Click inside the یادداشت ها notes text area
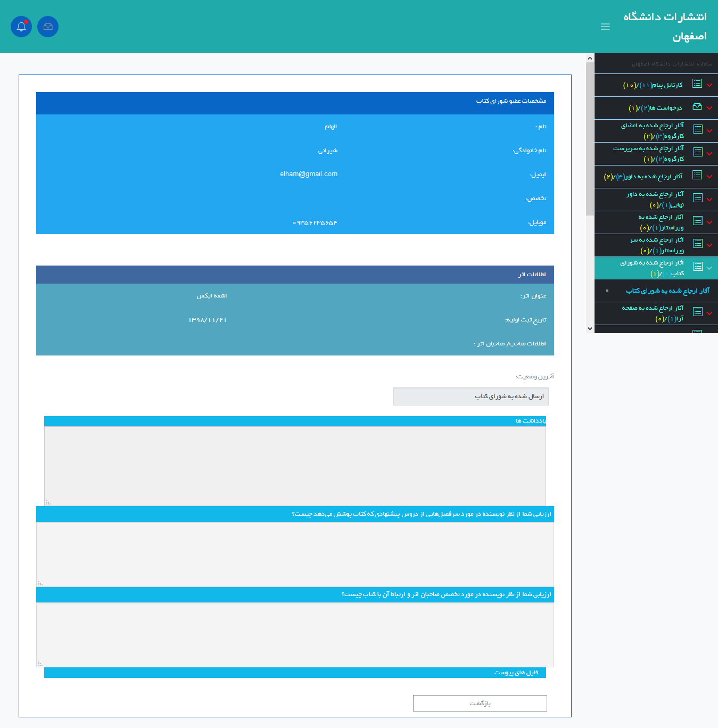The width and height of the screenshot is (718, 728). (295, 466)
